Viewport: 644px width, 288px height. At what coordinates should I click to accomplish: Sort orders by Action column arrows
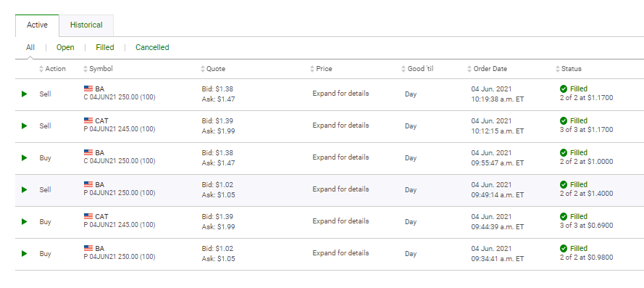click(x=41, y=69)
